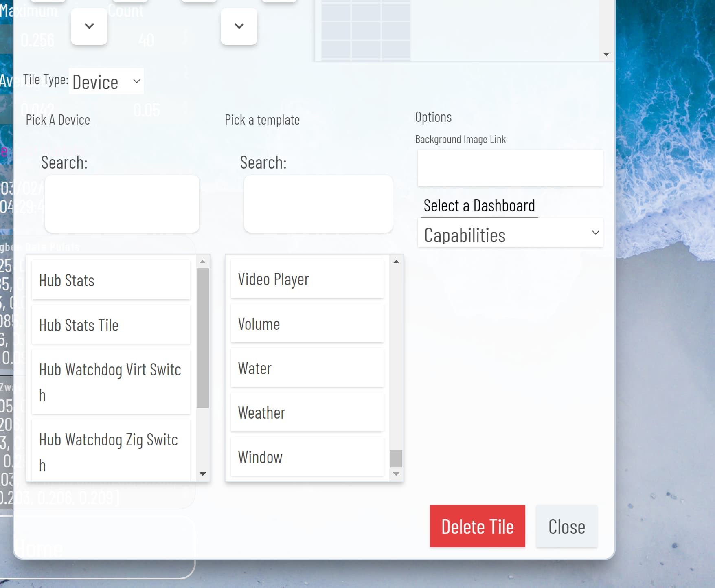Click the device Search box
Image resolution: width=715 pixels, height=588 pixels.
click(x=122, y=204)
